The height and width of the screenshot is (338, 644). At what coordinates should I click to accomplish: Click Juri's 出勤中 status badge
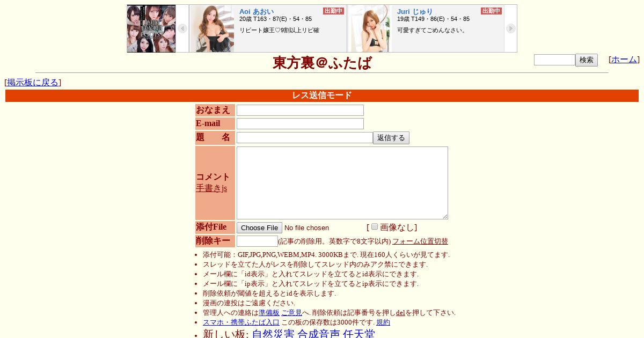tap(491, 11)
